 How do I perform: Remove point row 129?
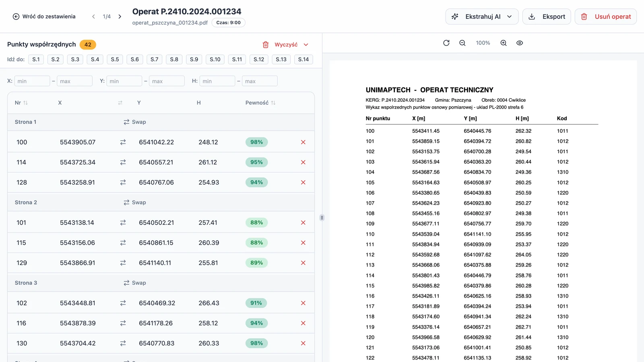303,263
